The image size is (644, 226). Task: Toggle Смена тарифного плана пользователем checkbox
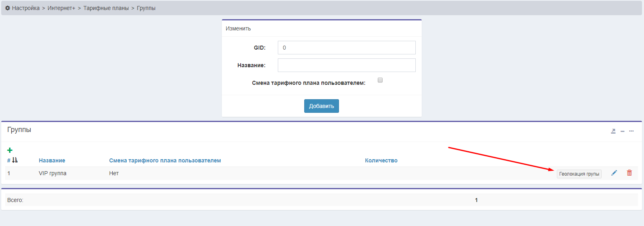coord(380,80)
